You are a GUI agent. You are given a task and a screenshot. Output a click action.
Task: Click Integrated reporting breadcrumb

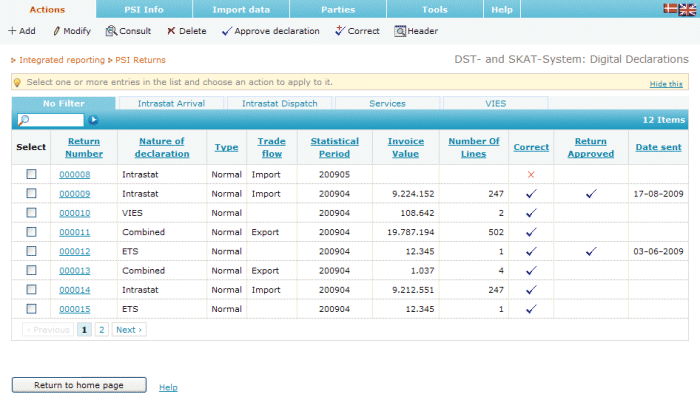tap(62, 60)
